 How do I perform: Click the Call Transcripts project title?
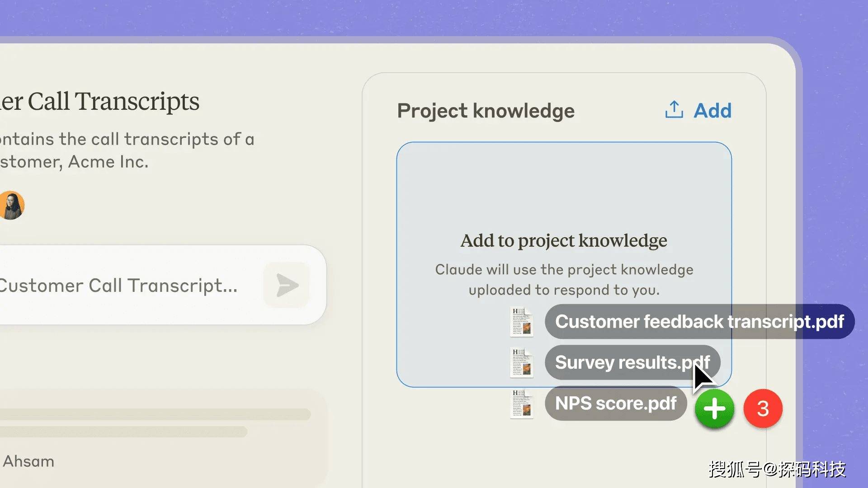pos(99,101)
